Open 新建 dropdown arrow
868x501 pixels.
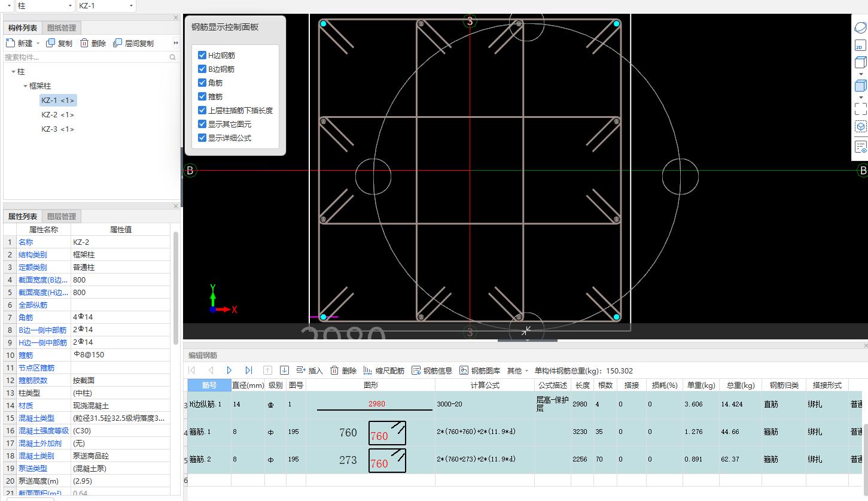[38, 43]
